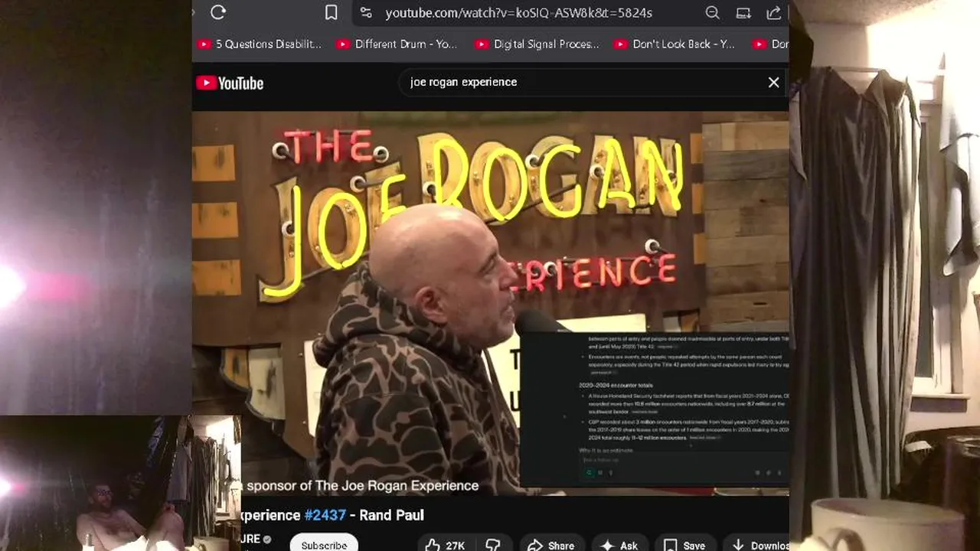This screenshot has width=980, height=551.
Task: Go to YouTube home via the YouTube logo
Action: click(x=230, y=83)
